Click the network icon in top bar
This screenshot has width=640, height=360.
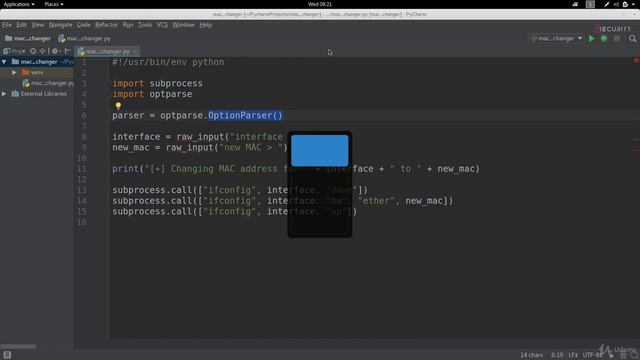575,4
